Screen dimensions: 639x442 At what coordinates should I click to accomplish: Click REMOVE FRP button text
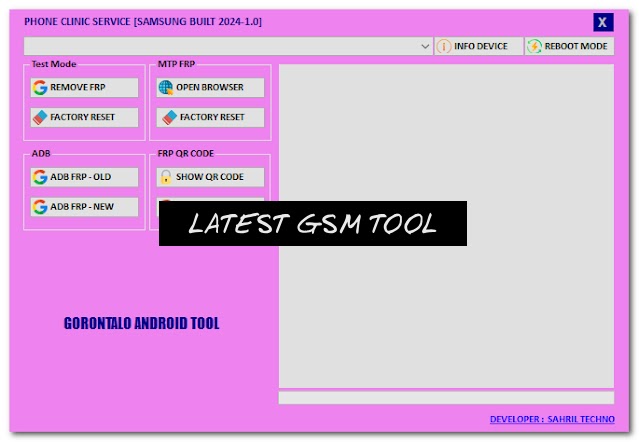(x=77, y=87)
